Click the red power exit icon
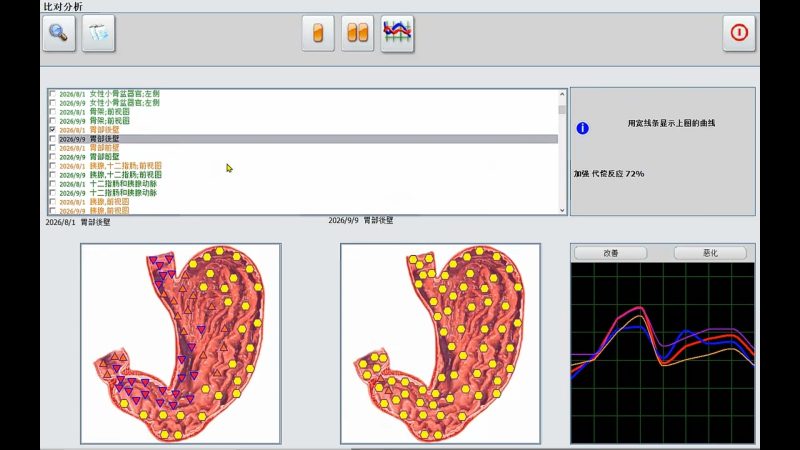This screenshot has width=800, height=450. pos(739,33)
